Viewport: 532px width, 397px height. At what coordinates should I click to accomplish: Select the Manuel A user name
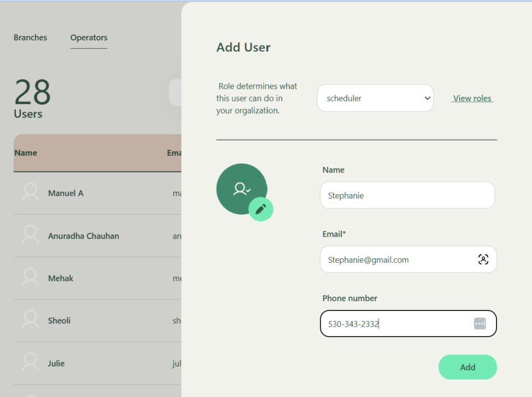[x=65, y=193]
